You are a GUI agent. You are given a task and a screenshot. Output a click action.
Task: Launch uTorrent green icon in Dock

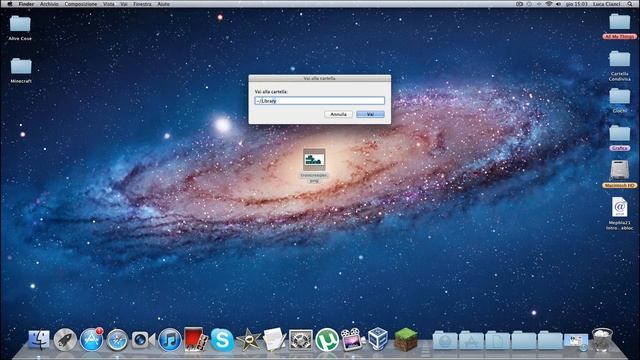coord(327,340)
